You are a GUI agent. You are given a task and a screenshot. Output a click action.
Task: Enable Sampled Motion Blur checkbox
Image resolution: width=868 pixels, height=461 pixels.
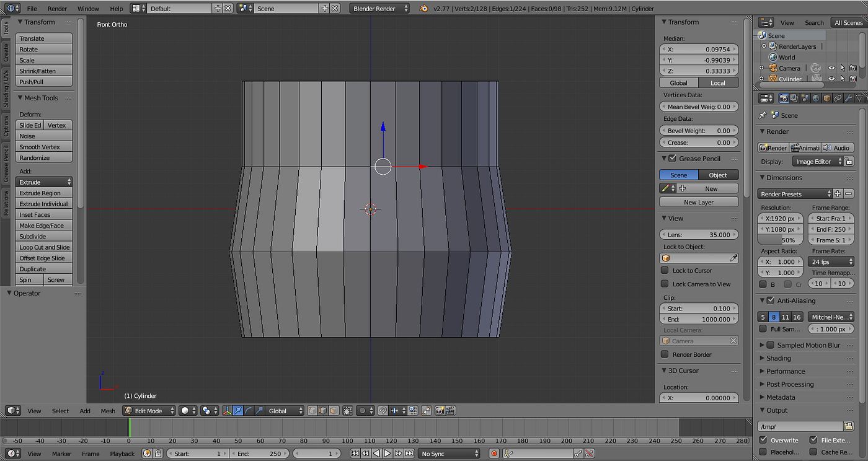pos(771,345)
